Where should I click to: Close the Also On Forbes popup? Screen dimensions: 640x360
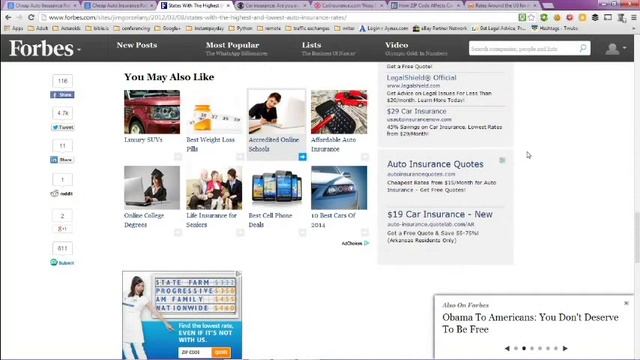pos(626,303)
